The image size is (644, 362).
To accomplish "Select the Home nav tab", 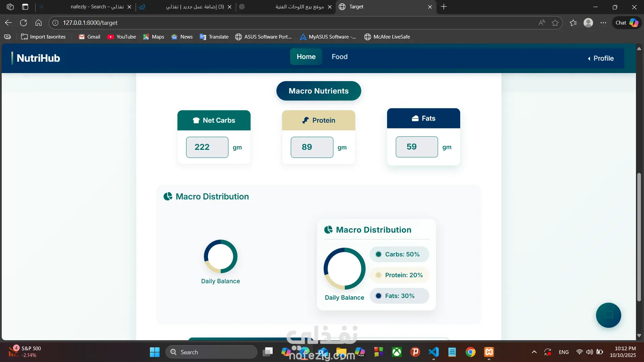I will tap(306, 57).
